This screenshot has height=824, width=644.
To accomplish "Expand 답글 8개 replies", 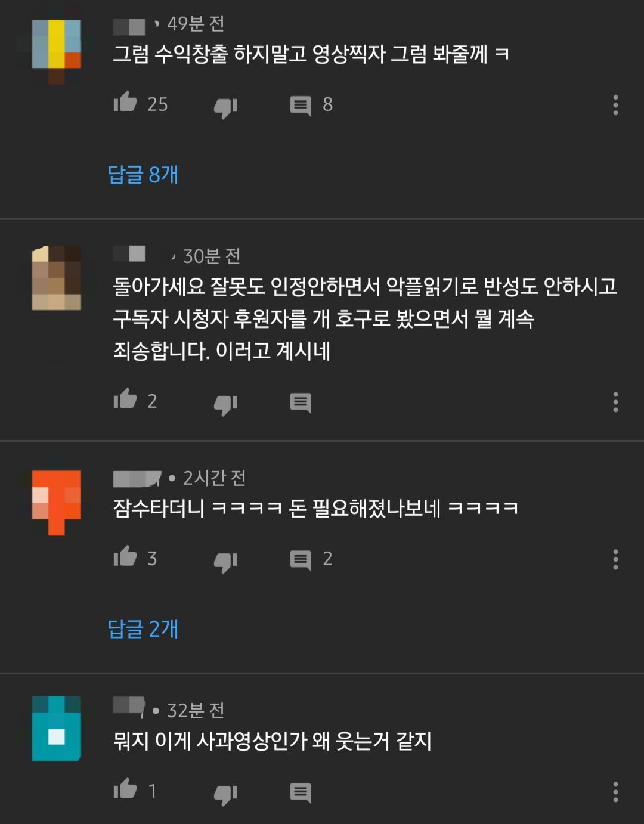I will pyautogui.click(x=143, y=175).
